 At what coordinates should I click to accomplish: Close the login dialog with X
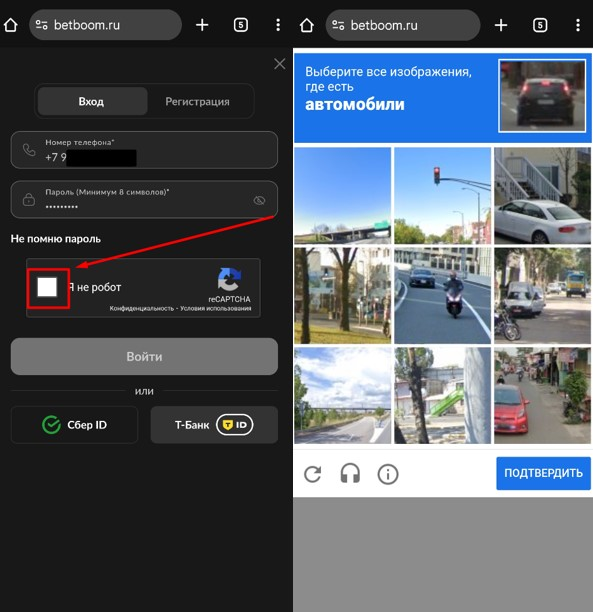pyautogui.click(x=280, y=64)
